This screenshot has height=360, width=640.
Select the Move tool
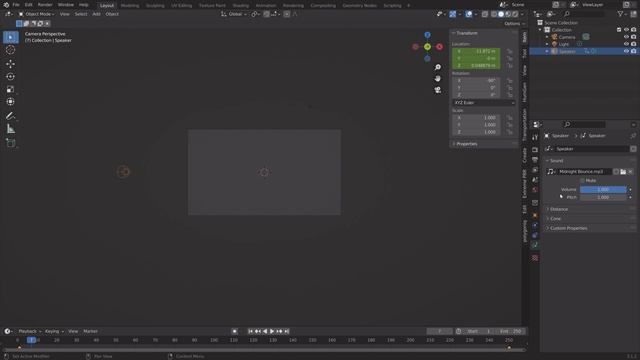11,64
